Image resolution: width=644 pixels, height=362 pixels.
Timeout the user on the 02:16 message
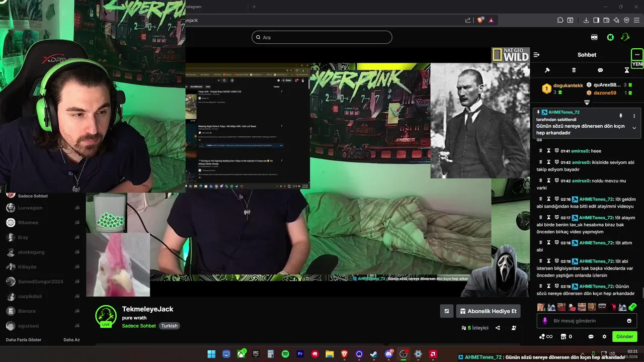(549, 199)
